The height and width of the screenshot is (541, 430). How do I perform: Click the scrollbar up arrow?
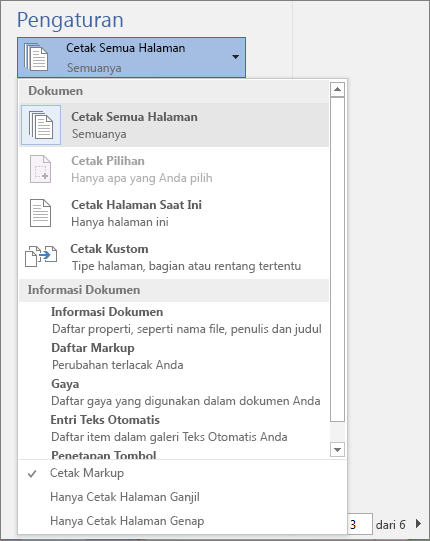[x=337, y=90]
